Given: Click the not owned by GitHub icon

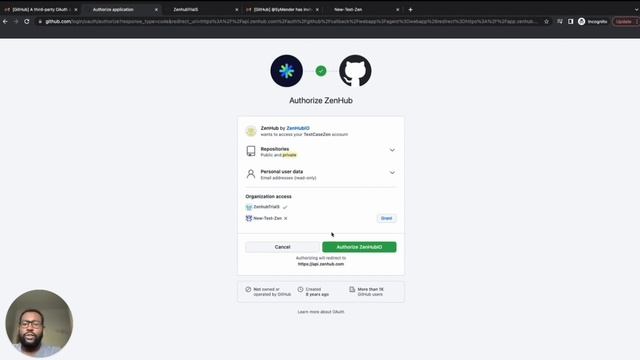Looking at the screenshot, I should 248,289.
